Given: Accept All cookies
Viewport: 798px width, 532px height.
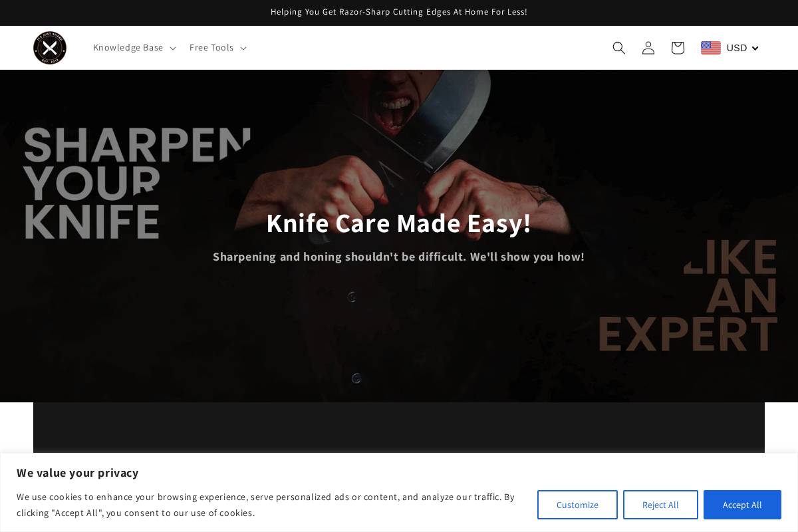Looking at the screenshot, I should (742, 505).
